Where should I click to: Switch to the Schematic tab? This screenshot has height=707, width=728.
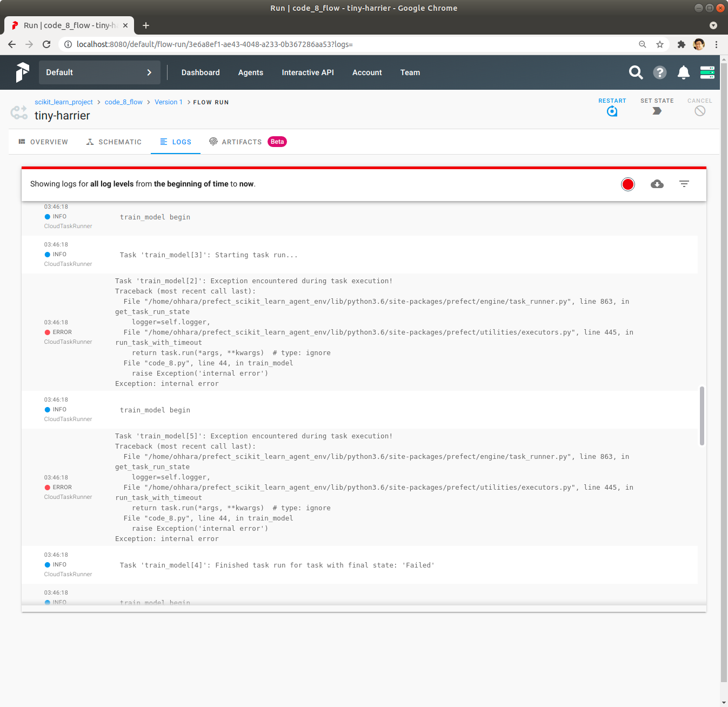point(114,142)
